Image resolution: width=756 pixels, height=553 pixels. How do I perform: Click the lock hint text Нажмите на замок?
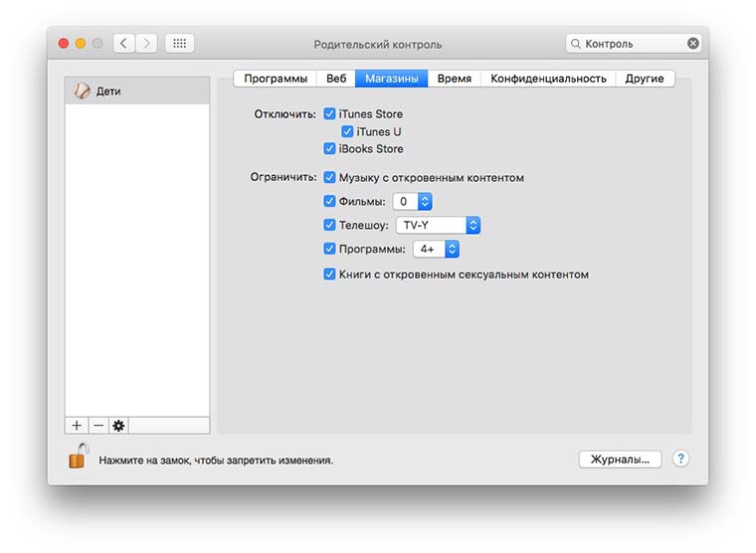click(216, 461)
